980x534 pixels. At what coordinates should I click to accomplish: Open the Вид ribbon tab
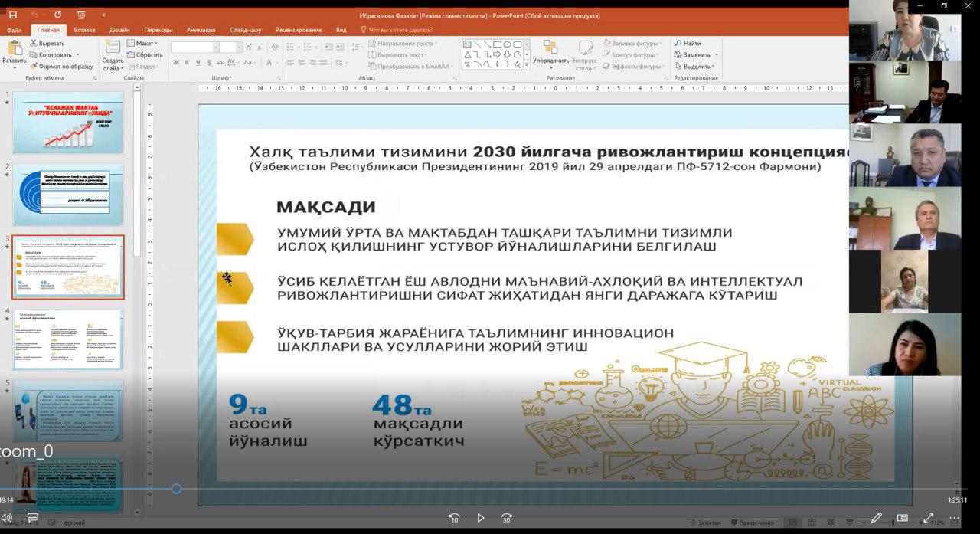coord(341,30)
